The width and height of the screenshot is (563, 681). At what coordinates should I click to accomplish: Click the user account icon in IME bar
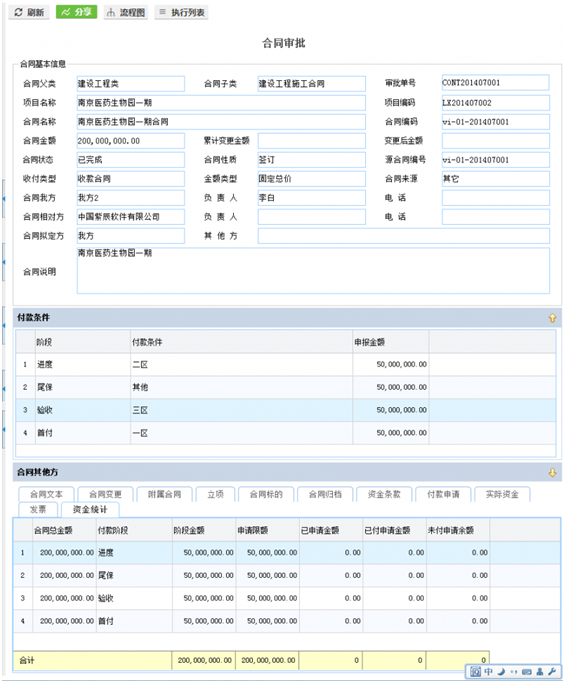(540, 671)
